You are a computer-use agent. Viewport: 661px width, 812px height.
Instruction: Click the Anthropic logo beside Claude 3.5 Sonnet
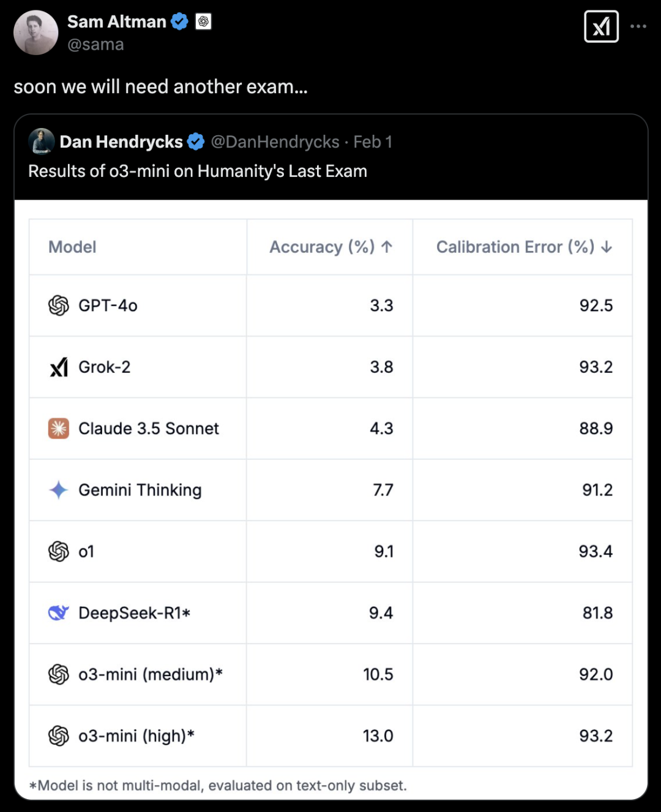(x=59, y=429)
